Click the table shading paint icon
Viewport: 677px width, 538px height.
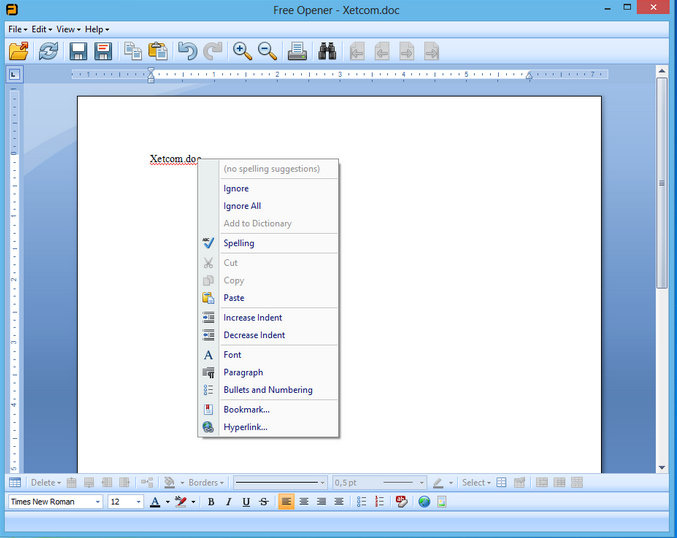click(x=169, y=482)
